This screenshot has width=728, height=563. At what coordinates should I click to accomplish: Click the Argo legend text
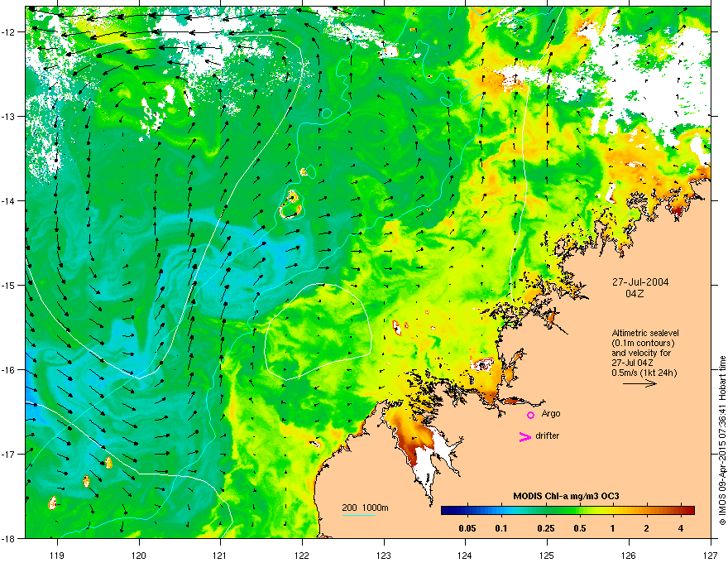point(551,413)
